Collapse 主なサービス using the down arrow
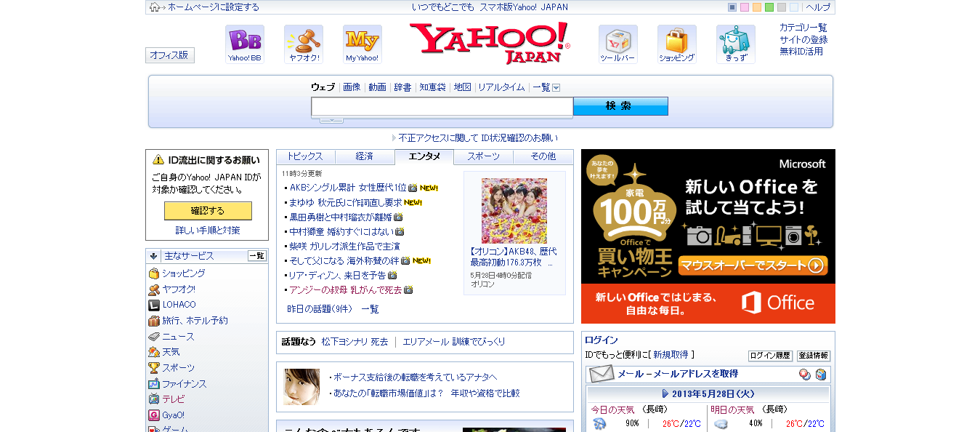Image resolution: width=980 pixels, height=432 pixels. pyautogui.click(x=153, y=256)
